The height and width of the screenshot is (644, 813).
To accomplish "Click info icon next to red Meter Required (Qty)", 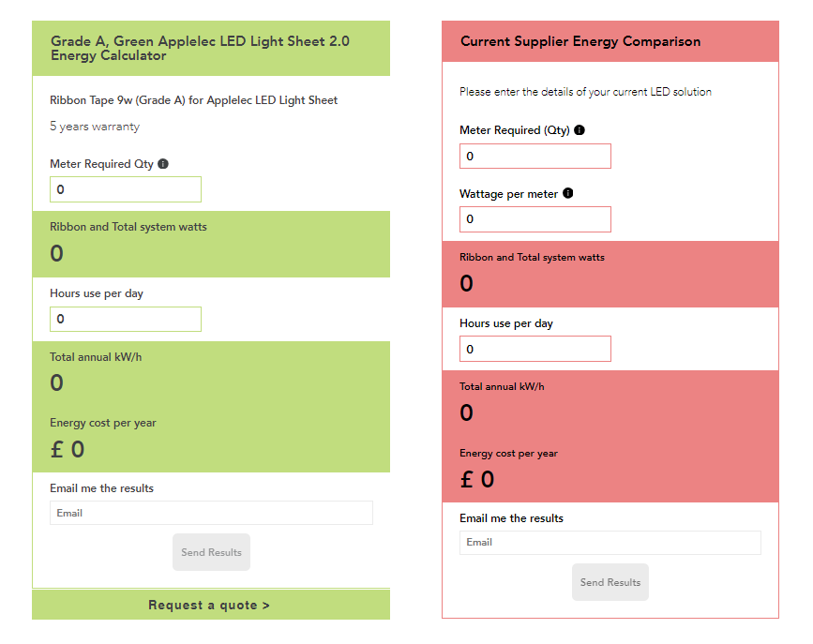I will [x=580, y=130].
